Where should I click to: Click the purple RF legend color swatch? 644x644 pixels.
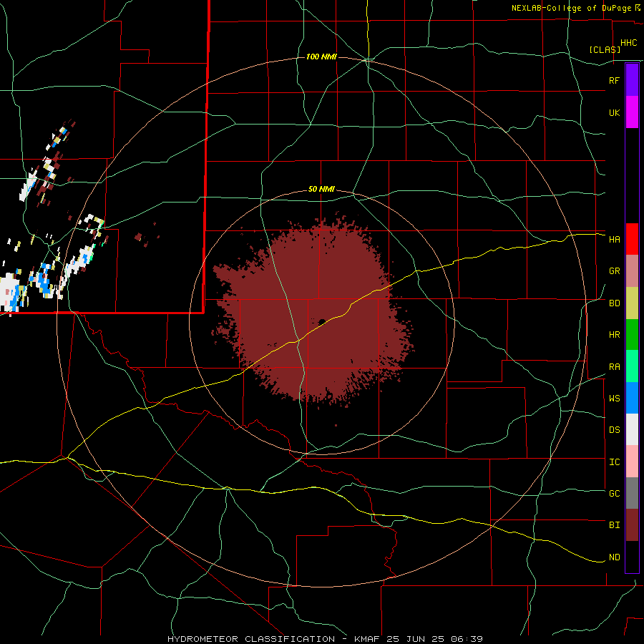632,80
